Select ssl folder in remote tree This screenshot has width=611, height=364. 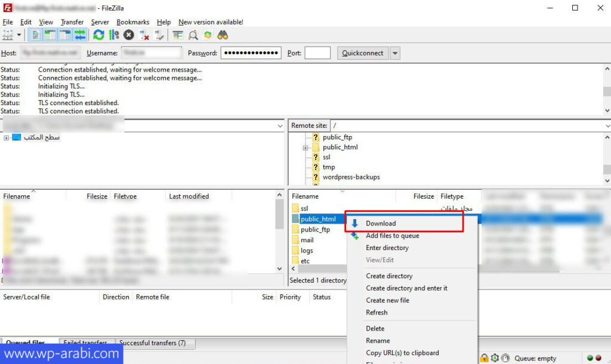tap(326, 157)
